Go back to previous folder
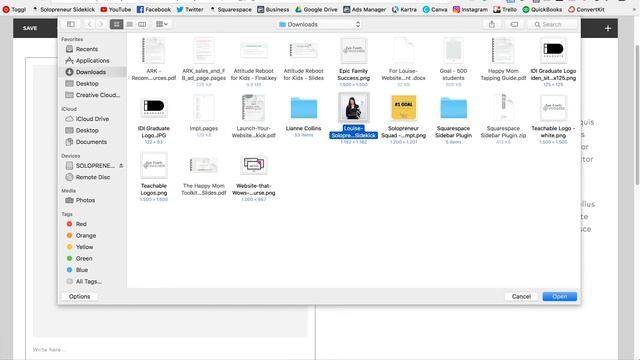Viewport: 640px width, 360px height. coord(89,24)
